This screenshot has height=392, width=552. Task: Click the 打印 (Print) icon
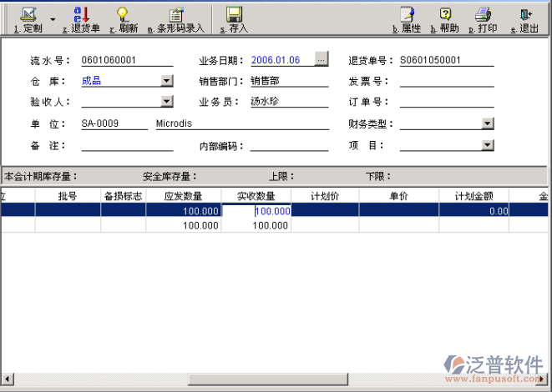483,15
